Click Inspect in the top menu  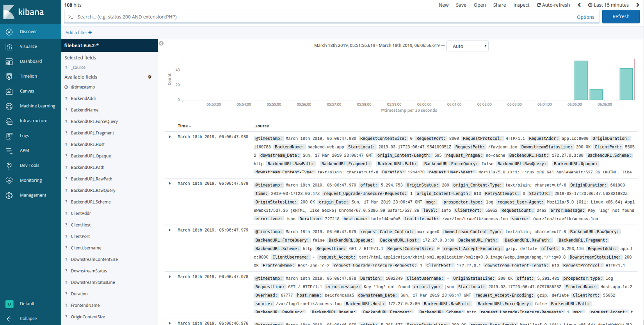click(x=521, y=5)
